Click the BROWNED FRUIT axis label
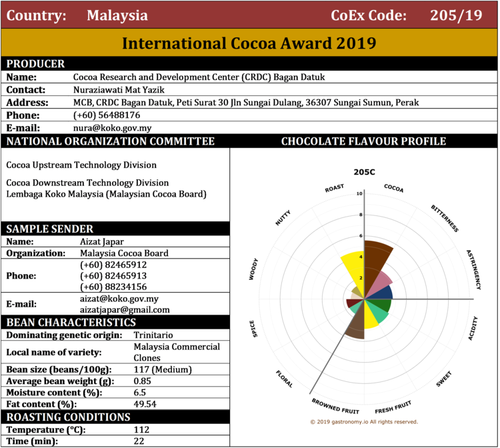The width and height of the screenshot is (500, 448). 335,406
